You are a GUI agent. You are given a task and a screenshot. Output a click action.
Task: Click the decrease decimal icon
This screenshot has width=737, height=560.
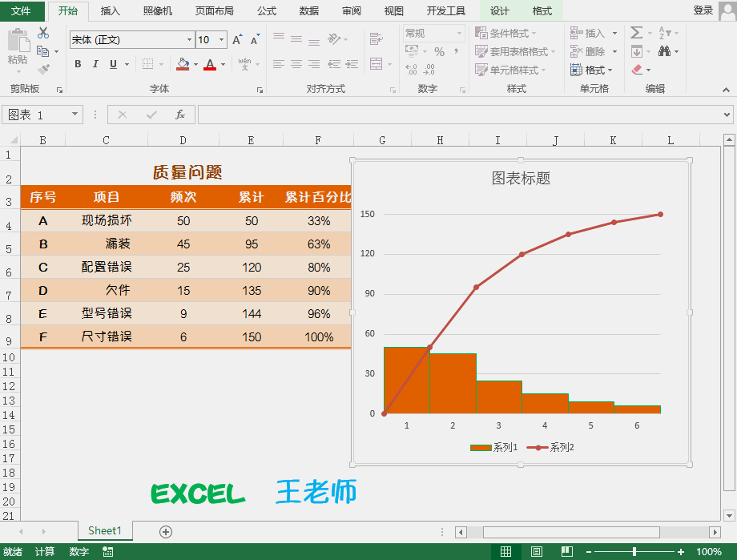[429, 70]
